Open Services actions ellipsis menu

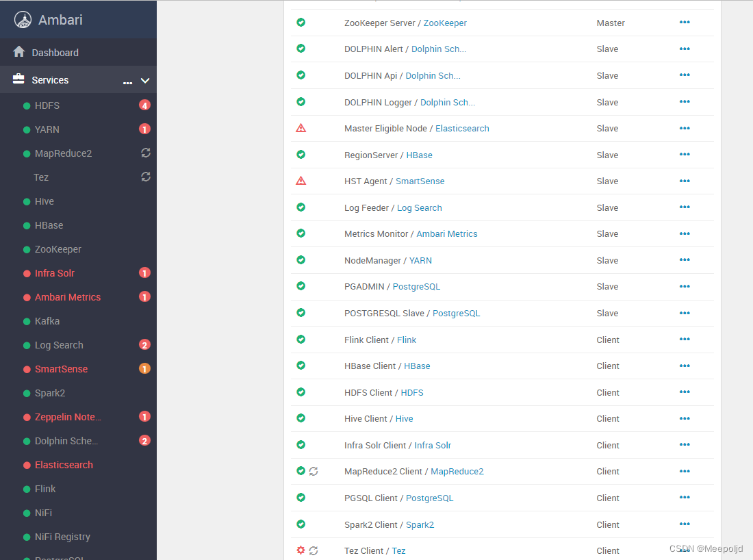tap(127, 83)
